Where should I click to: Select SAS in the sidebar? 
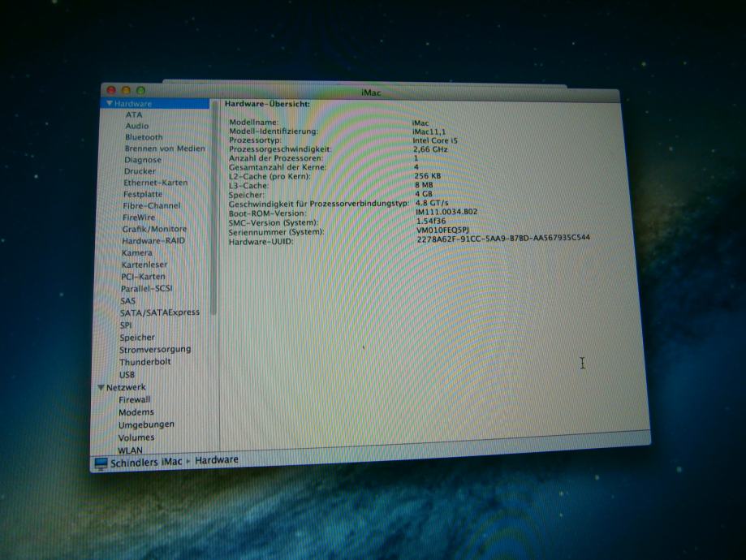[x=127, y=301]
